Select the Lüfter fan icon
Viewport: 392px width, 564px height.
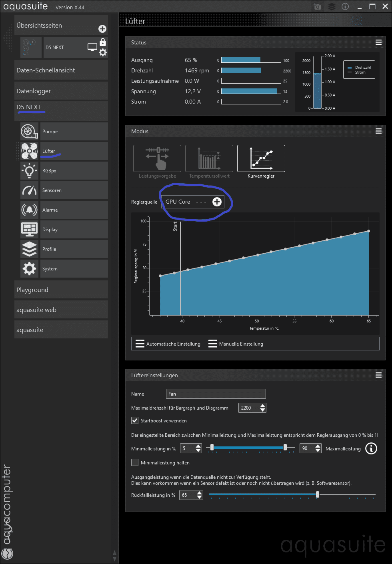point(30,151)
